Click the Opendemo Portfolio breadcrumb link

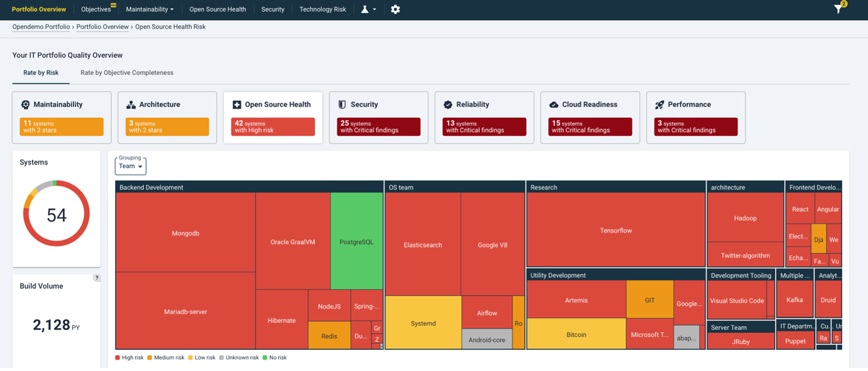(41, 27)
